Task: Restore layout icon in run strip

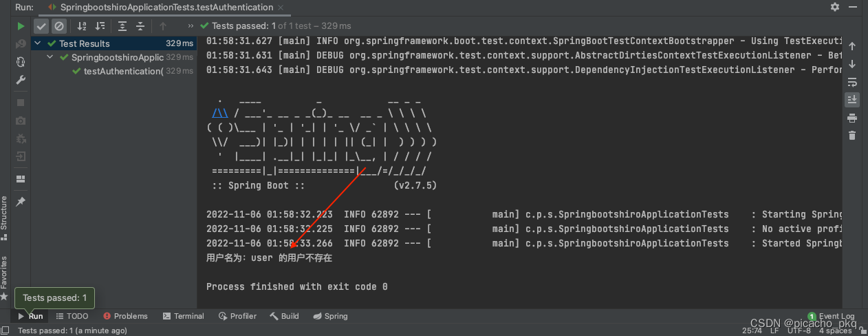Action: click(21, 179)
